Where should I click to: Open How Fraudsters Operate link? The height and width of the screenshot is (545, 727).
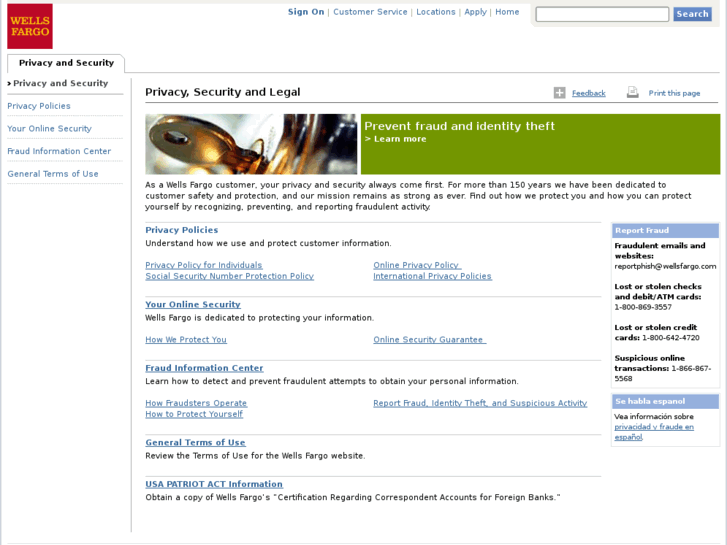pyautogui.click(x=196, y=404)
